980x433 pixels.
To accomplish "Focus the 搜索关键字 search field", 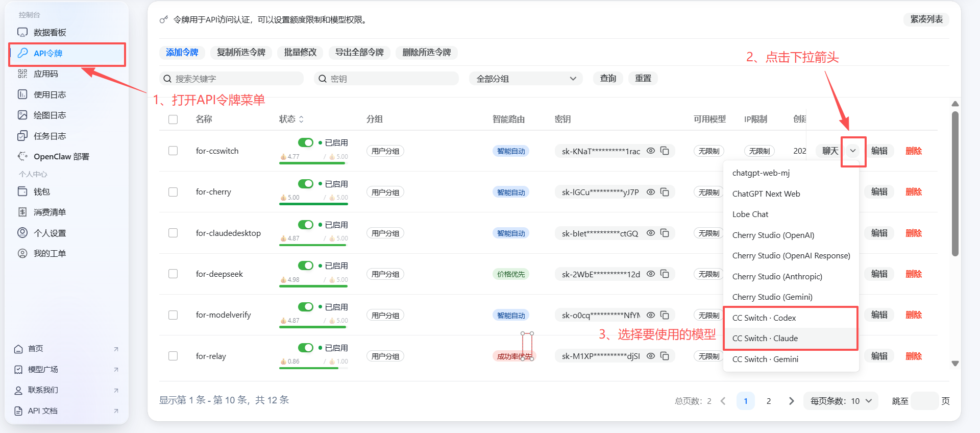I will point(232,79).
